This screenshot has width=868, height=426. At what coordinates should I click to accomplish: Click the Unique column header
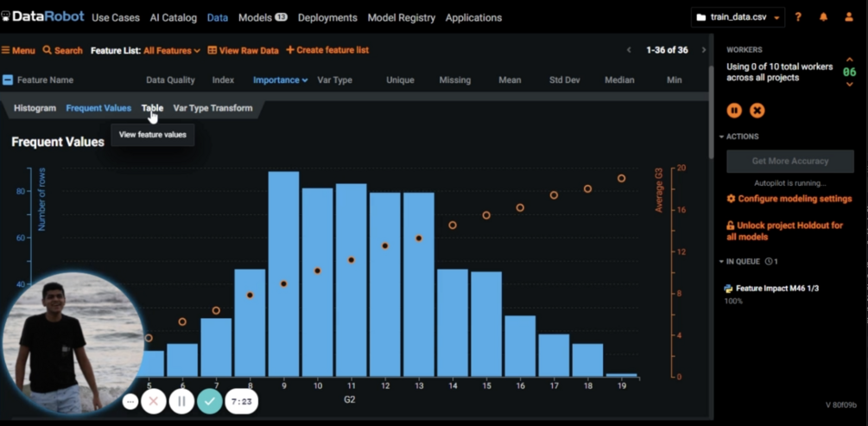pyautogui.click(x=400, y=79)
